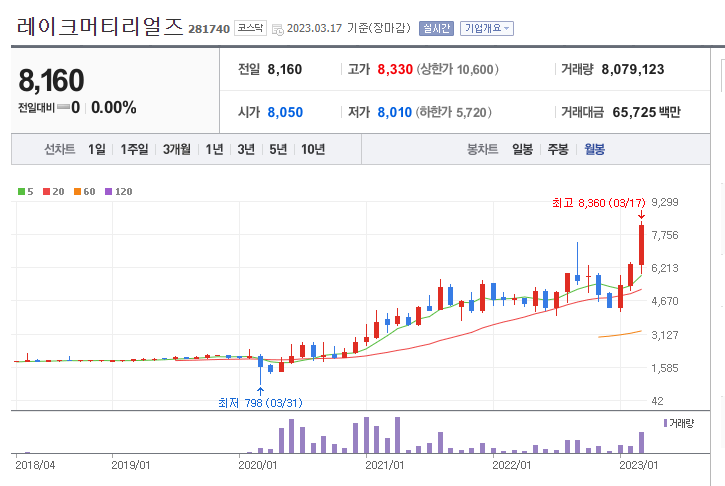Click the stock name 레이크머티리얼즈
Viewport: 725px width, 486px height.
click(x=100, y=27)
